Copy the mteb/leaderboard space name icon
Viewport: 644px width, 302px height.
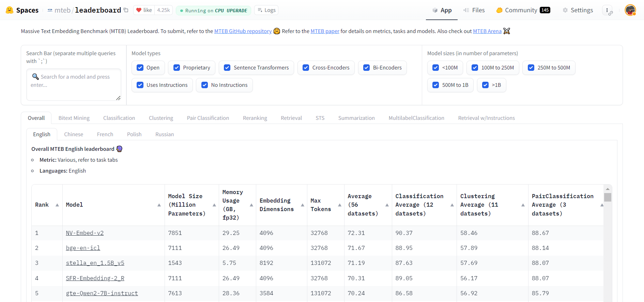(x=126, y=10)
